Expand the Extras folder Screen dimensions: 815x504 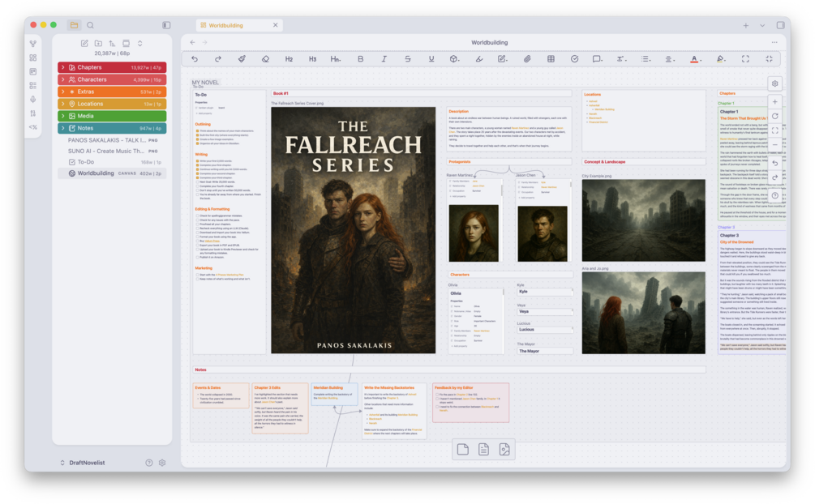point(112,92)
